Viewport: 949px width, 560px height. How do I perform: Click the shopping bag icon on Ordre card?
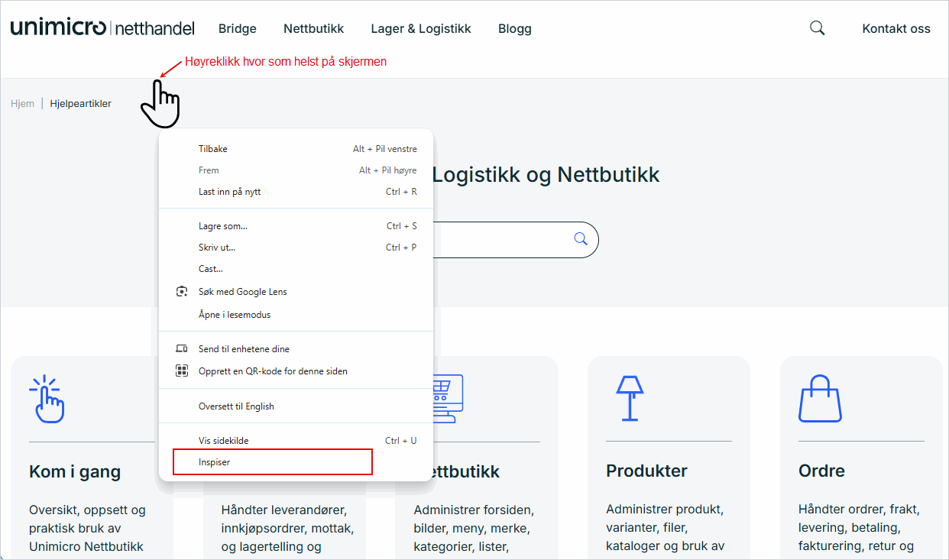coord(820,398)
